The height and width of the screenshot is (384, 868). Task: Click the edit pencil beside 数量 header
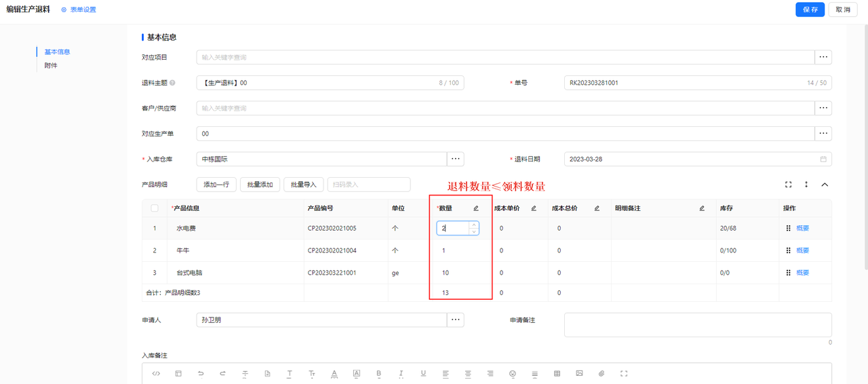476,208
